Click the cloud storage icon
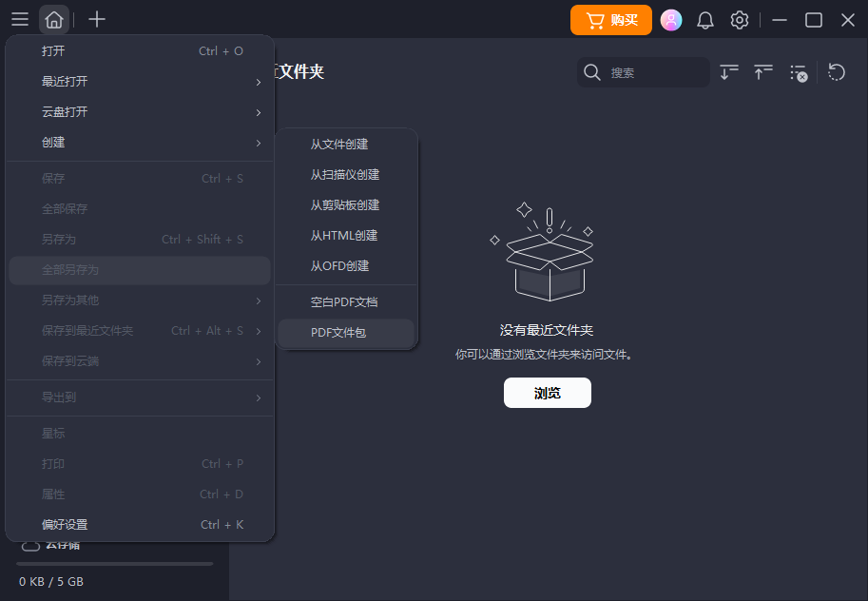This screenshot has height=601, width=868. (30, 546)
